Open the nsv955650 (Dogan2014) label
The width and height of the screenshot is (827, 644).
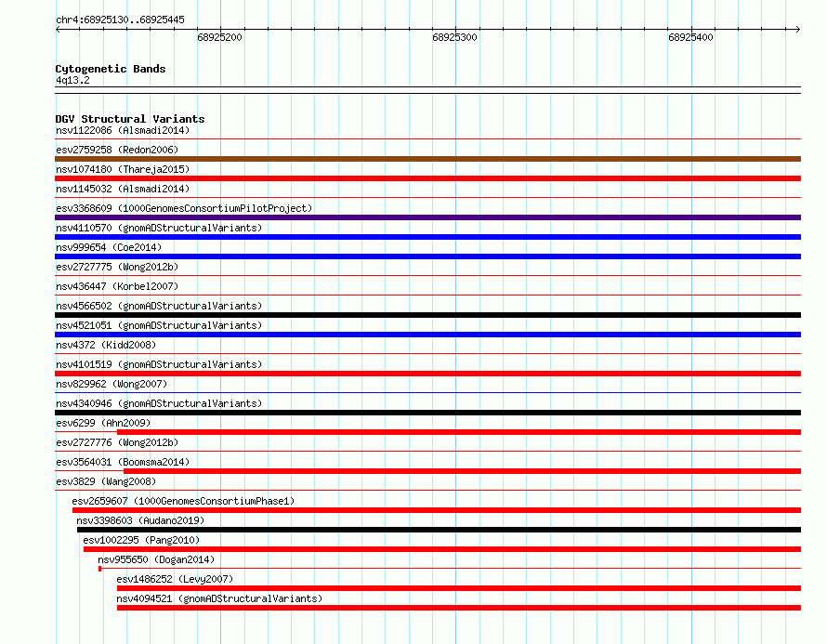[x=156, y=559]
